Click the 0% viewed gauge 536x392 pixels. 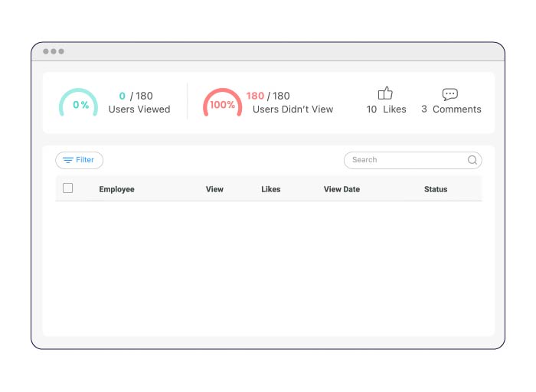pos(79,103)
